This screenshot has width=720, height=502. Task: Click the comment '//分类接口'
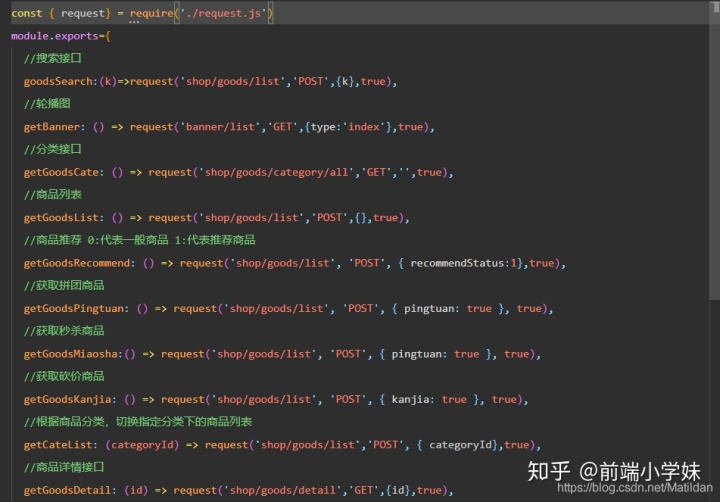click(x=53, y=149)
